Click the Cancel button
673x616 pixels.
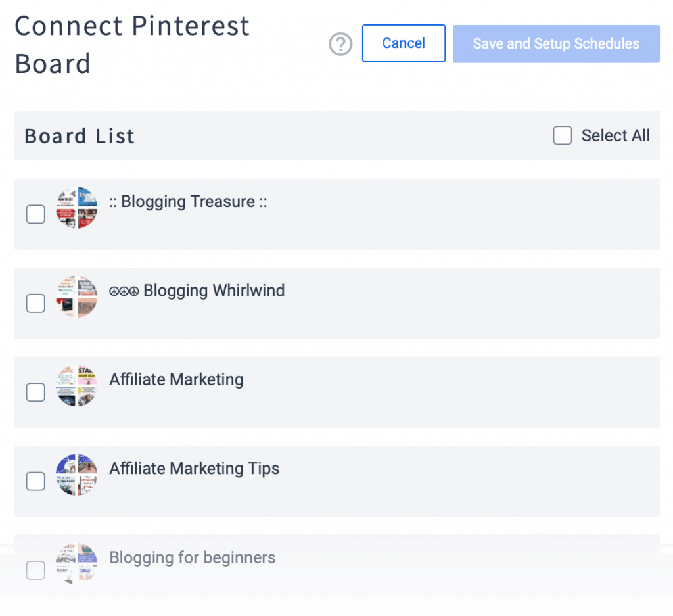coord(404,43)
